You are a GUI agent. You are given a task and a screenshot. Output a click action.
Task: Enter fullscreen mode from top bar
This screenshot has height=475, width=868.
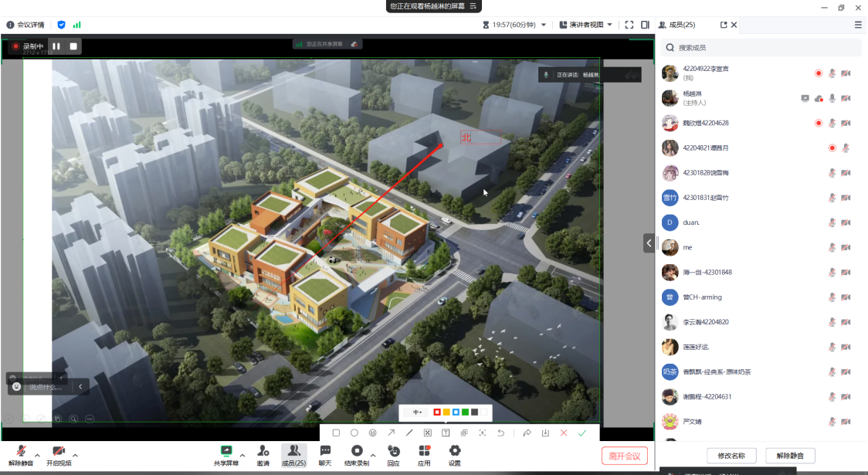tap(629, 25)
